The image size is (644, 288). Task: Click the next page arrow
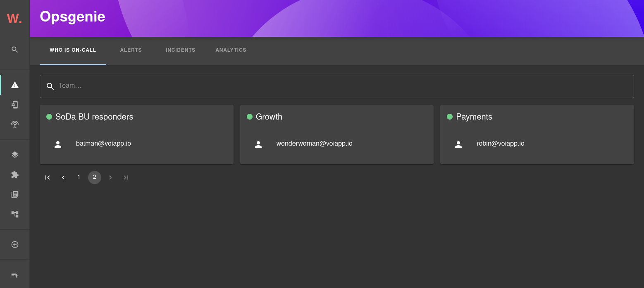pyautogui.click(x=110, y=178)
